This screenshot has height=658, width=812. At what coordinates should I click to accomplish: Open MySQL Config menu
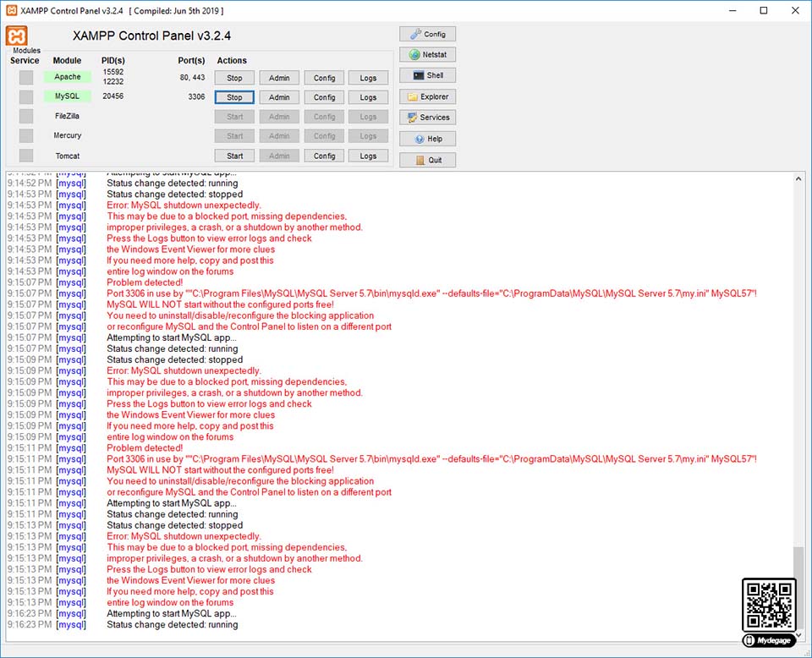tap(324, 97)
